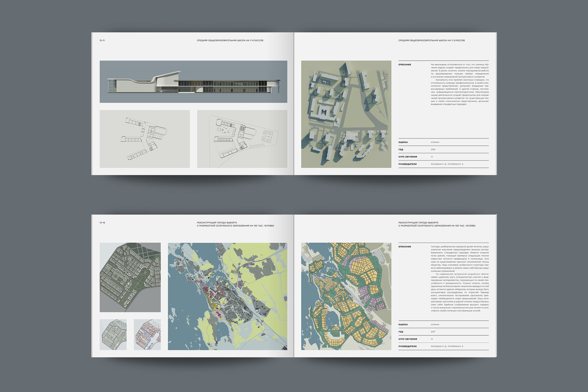Select the grey-green district layout plan image
The width and height of the screenshot is (588, 392).
130,277
